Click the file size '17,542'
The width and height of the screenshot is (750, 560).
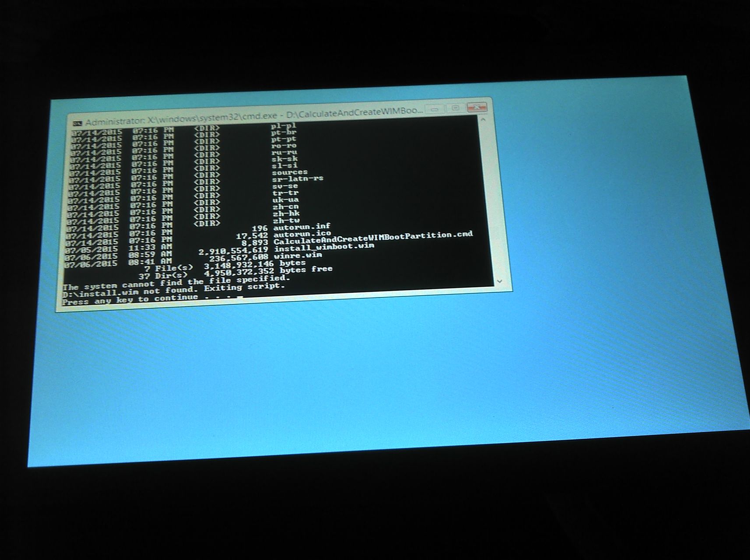252,236
